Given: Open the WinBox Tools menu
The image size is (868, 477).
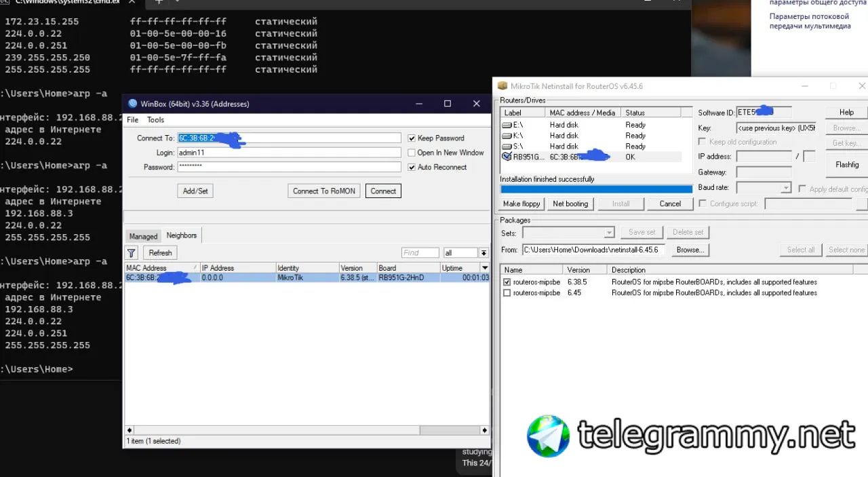Looking at the screenshot, I should point(156,120).
